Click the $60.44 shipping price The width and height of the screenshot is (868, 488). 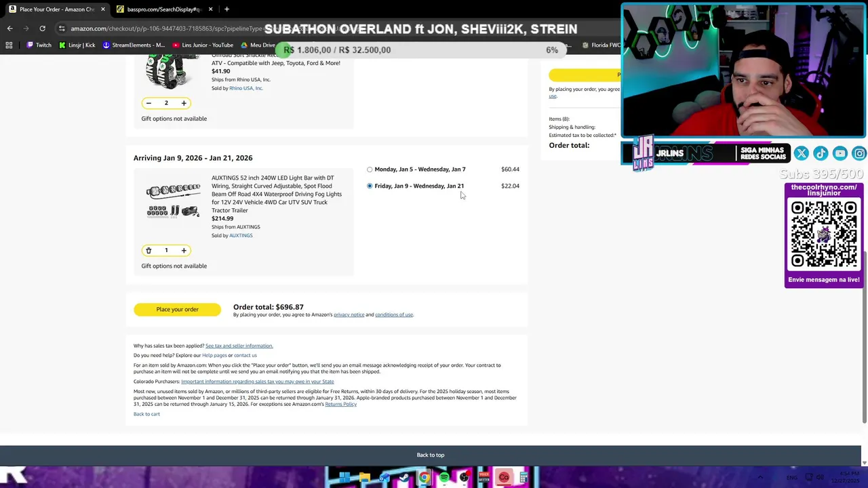click(510, 169)
